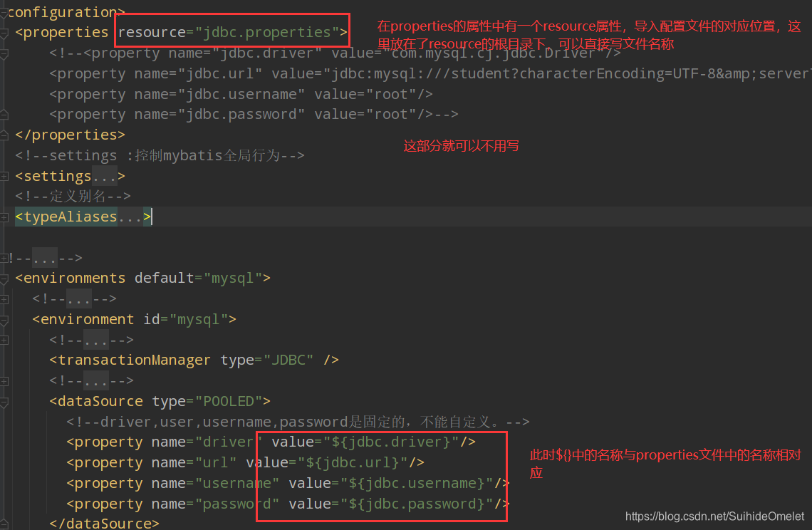Click the closing </dataSource> tag
This screenshot has width=812, height=530.
tap(104, 524)
